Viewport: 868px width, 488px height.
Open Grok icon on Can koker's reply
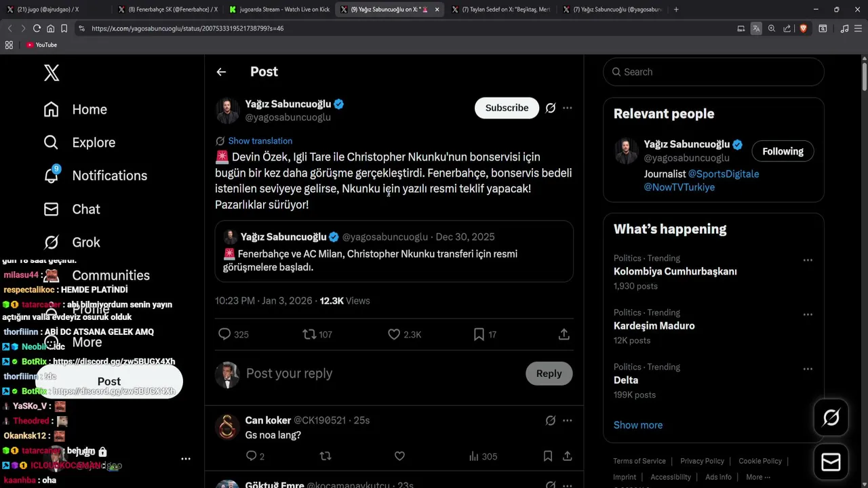[551, 420]
